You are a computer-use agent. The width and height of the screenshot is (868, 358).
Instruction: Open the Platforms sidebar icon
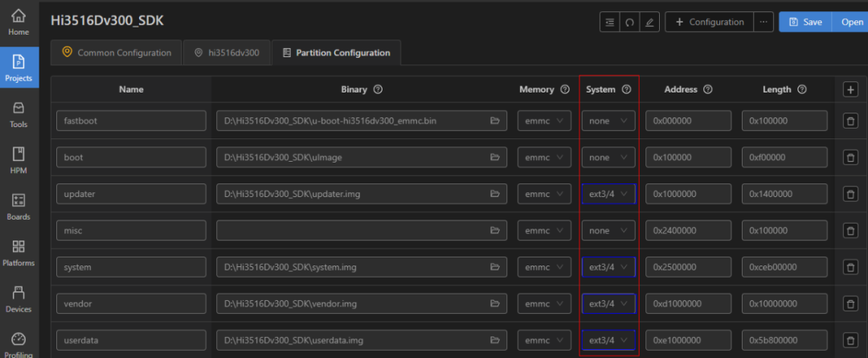pyautogui.click(x=18, y=252)
